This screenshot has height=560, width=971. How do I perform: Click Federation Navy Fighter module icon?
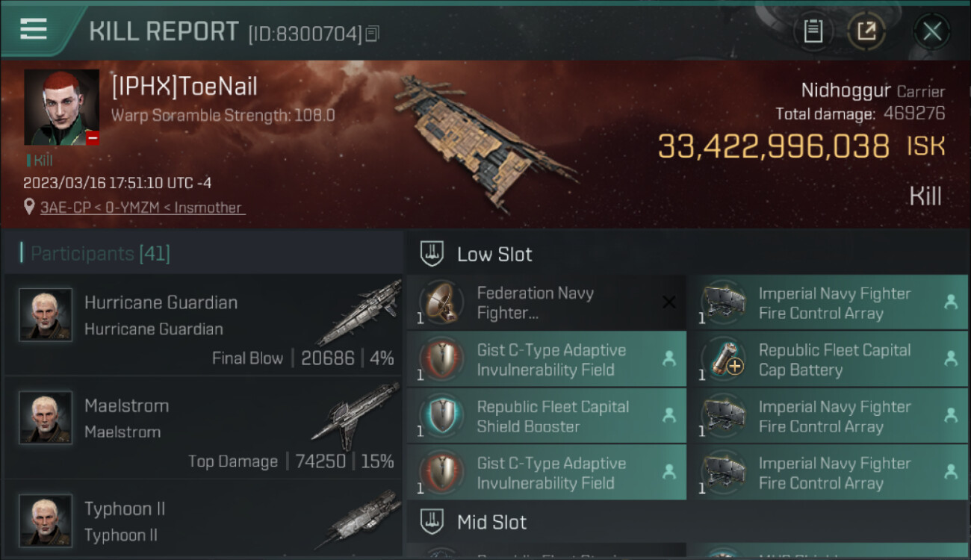(x=441, y=302)
